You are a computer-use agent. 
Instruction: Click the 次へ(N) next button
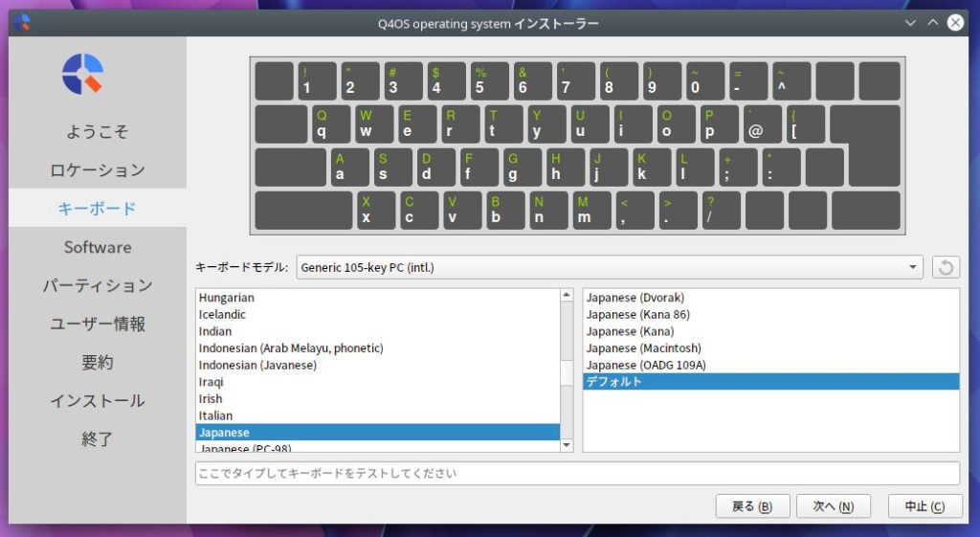click(x=834, y=506)
